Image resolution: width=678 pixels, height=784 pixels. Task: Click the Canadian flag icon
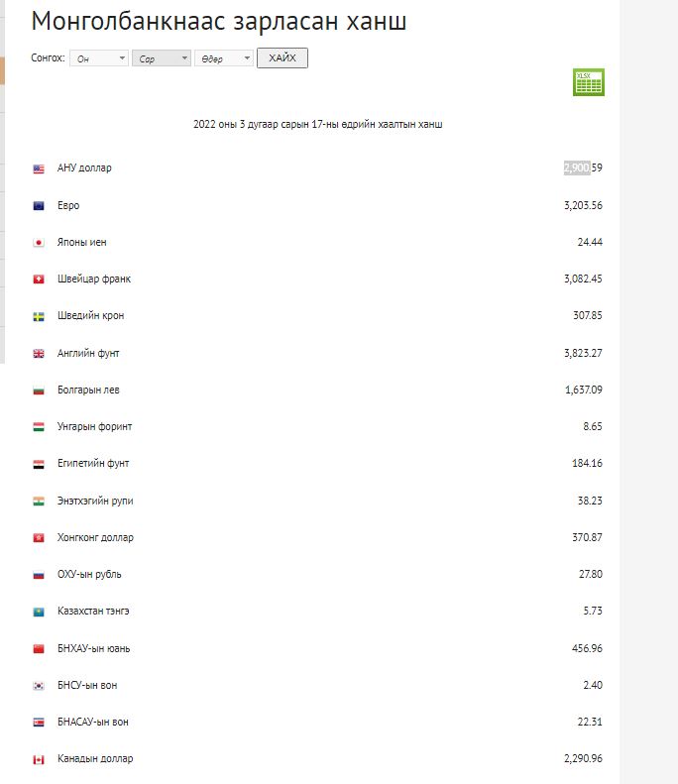[39, 759]
